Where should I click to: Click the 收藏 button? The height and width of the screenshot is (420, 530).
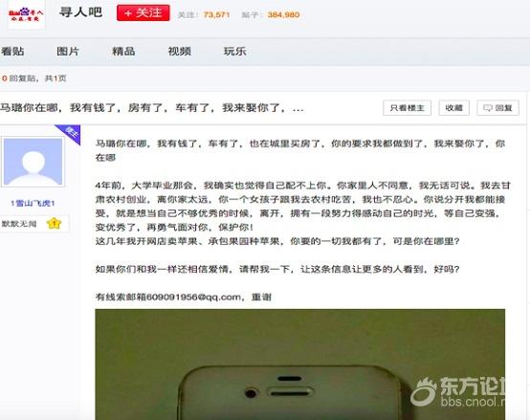(x=454, y=108)
